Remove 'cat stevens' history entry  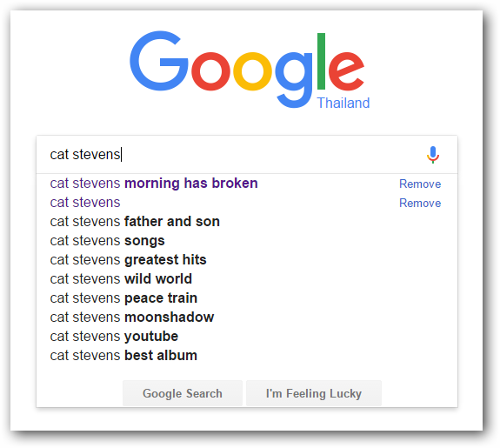420,204
